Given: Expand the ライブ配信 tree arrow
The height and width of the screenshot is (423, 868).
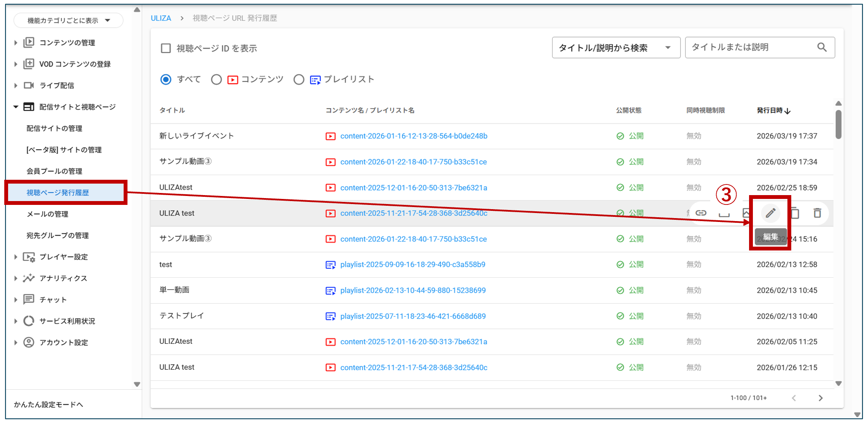Looking at the screenshot, I should pos(16,86).
